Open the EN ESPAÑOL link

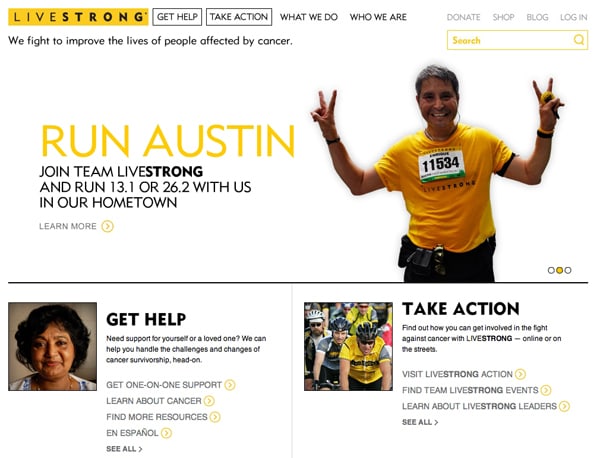[132, 433]
